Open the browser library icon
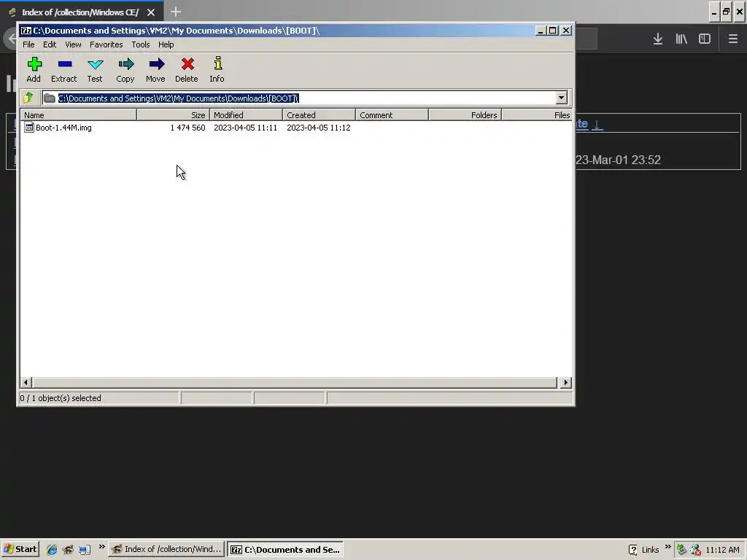 tap(681, 39)
